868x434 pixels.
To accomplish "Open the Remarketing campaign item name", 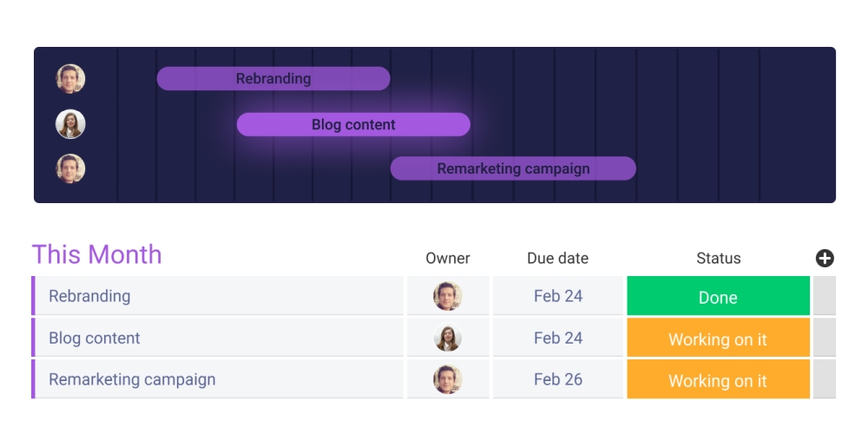I will (x=132, y=379).
